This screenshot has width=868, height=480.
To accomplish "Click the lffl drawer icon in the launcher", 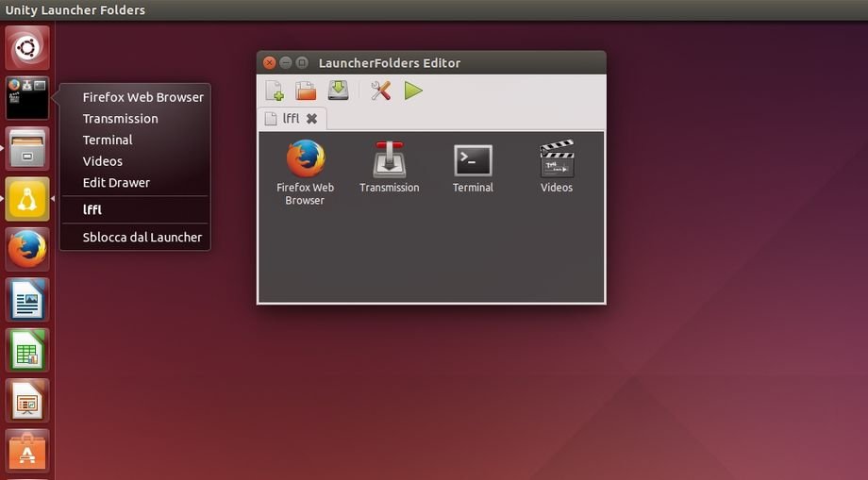I will [x=27, y=98].
